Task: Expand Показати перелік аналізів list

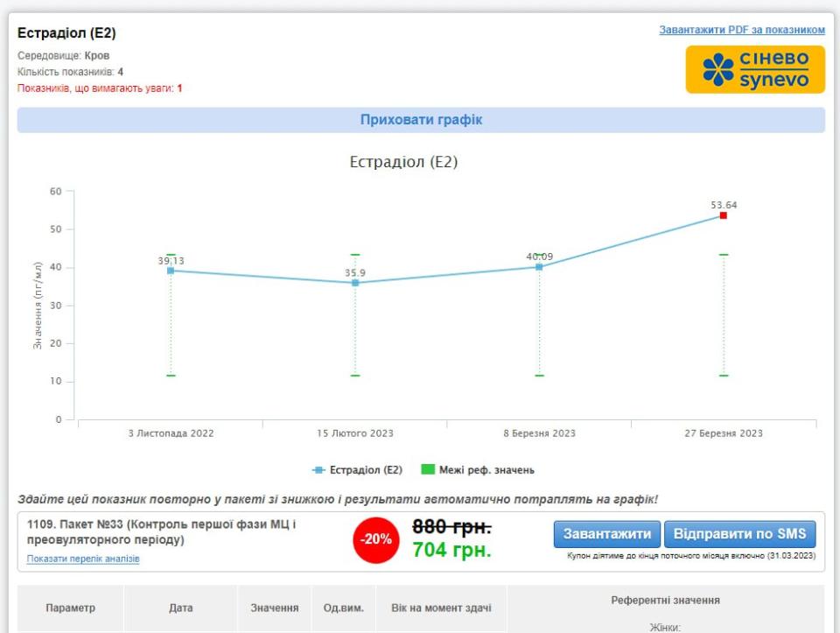Action: click(83, 559)
